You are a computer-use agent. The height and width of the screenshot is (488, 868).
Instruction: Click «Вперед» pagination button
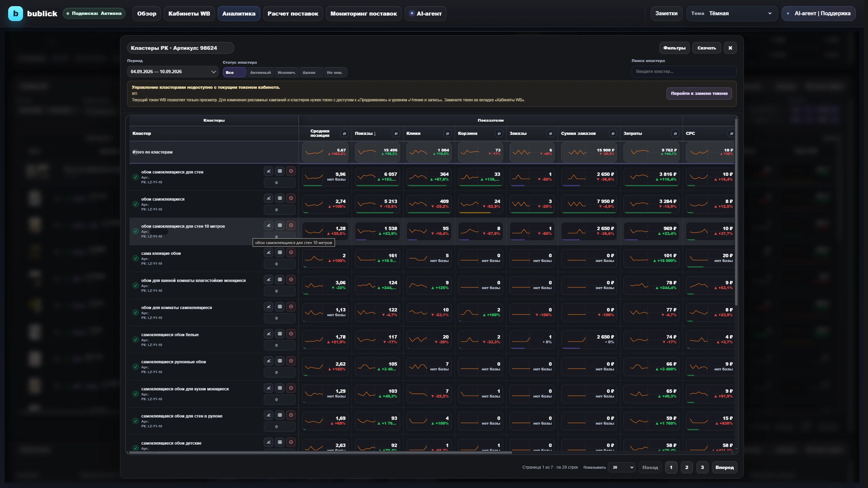coord(725,467)
